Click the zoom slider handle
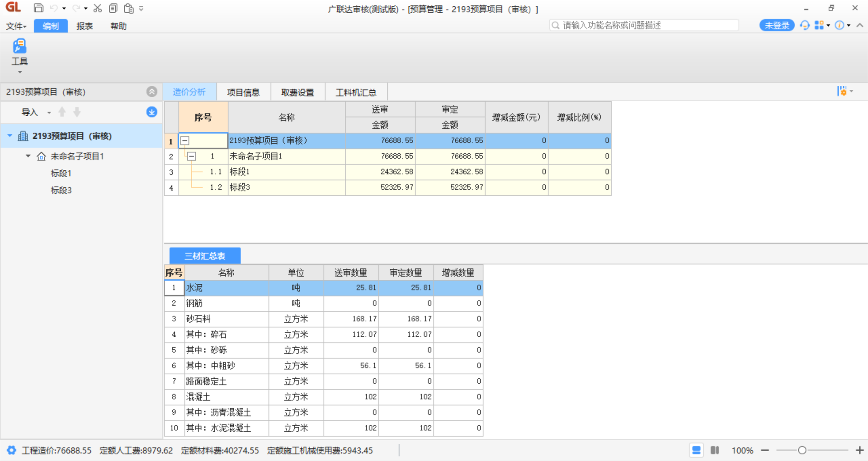868x461 pixels. [x=802, y=450]
